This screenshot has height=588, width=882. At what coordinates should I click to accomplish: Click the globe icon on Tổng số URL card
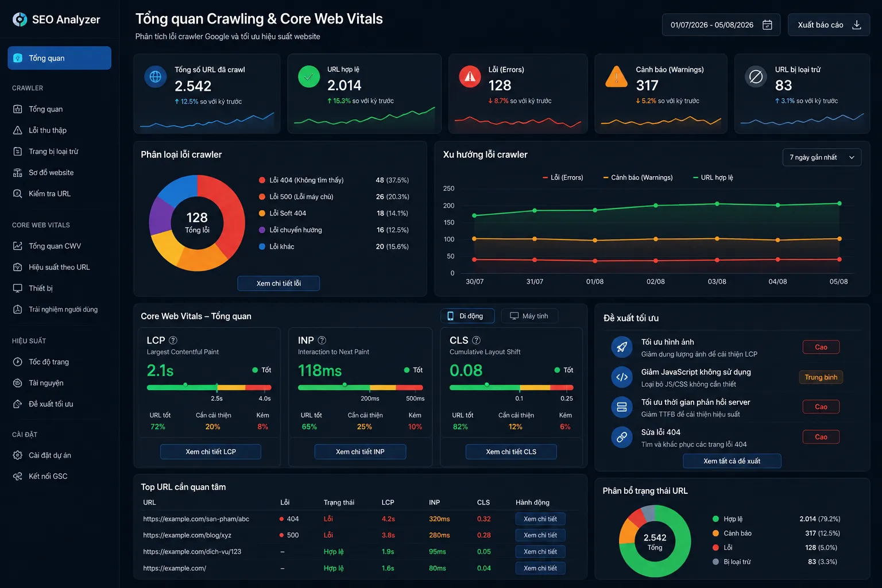pyautogui.click(x=155, y=76)
